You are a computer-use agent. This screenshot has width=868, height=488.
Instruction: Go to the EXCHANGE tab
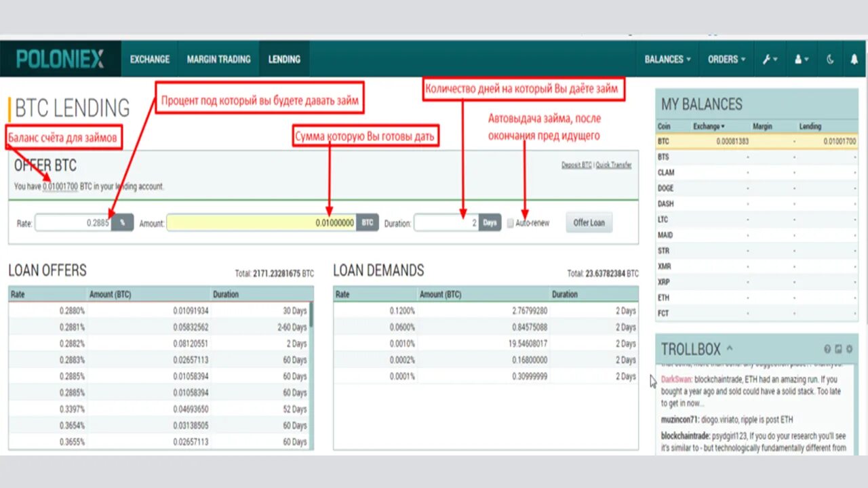150,59
